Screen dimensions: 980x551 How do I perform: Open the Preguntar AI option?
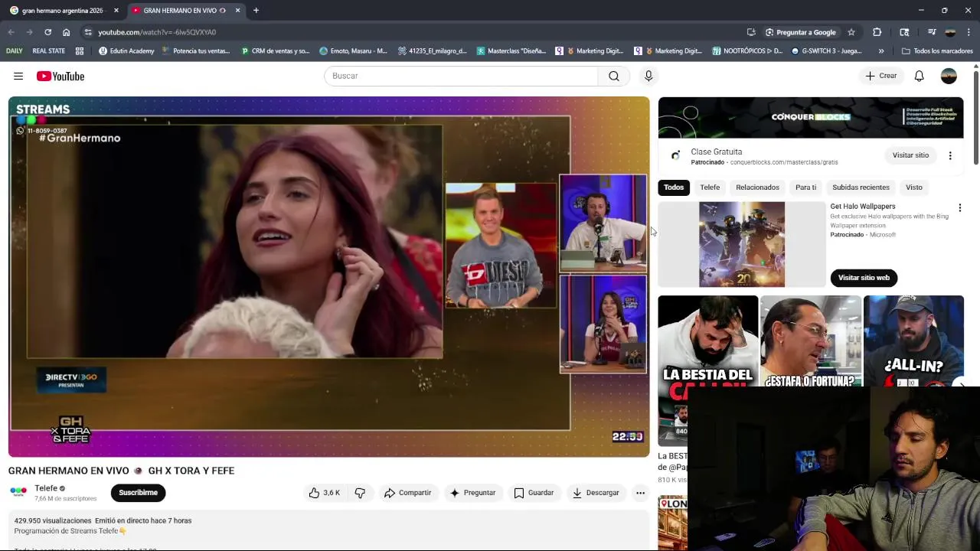(472, 493)
